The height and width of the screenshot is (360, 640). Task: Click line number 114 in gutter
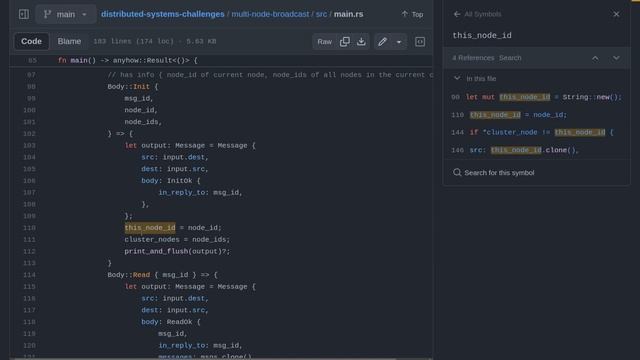[x=29, y=275]
